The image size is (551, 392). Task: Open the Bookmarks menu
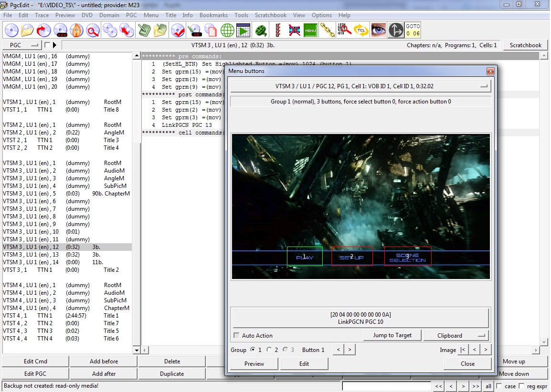click(x=213, y=15)
